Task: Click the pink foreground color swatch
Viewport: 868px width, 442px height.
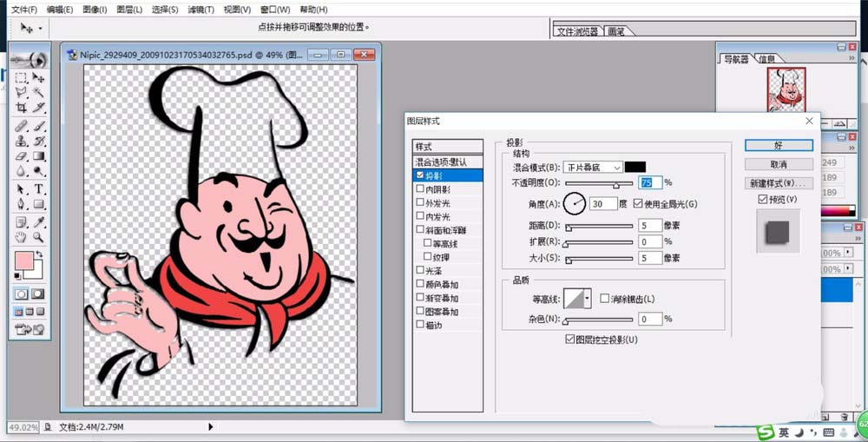Action: [24, 261]
